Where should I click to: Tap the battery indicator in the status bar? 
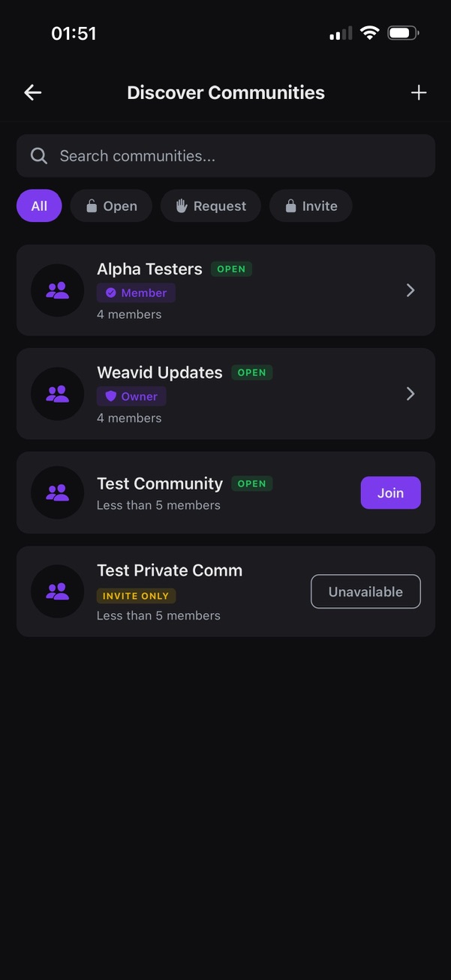[x=402, y=32]
